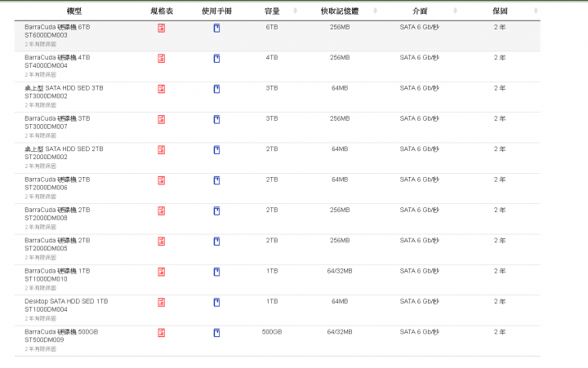Select model name ST3000DM002
The width and height of the screenshot is (588, 368).
(x=46, y=96)
